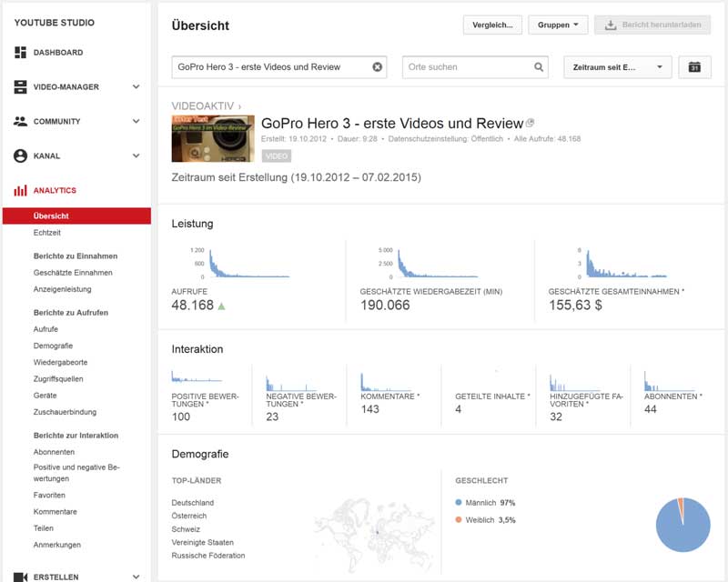Expand the Community section chevron
The height and width of the screenshot is (582, 728).
click(136, 121)
